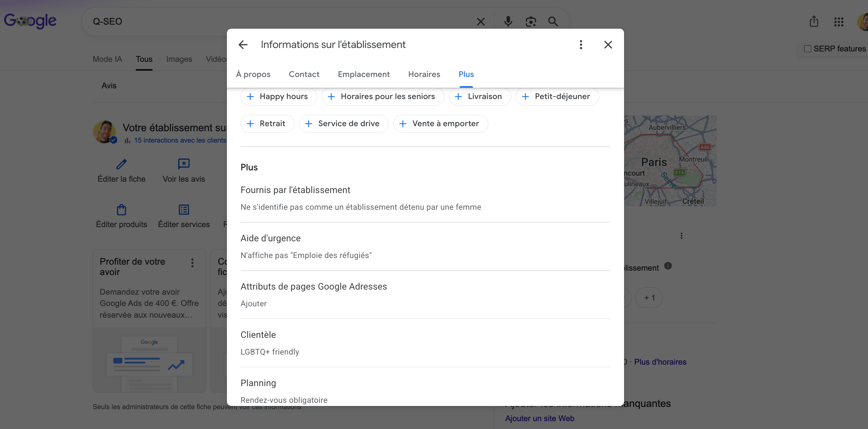Add the Retrait attribute
Image resolution: width=868 pixels, height=429 pixels.
(x=267, y=124)
